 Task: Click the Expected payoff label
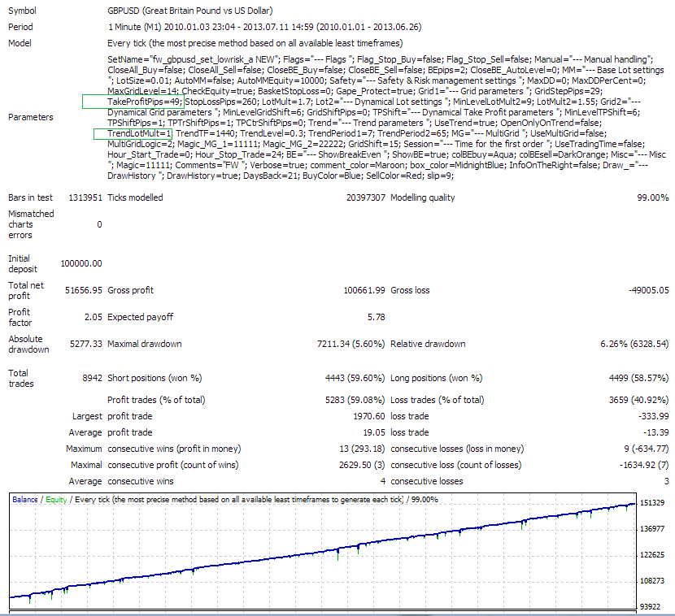coord(141,317)
